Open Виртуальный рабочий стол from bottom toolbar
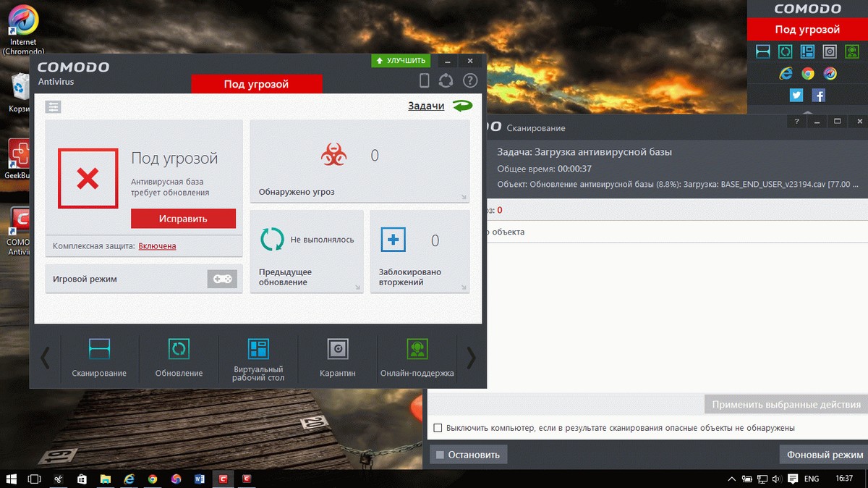Image resolution: width=868 pixels, height=488 pixels. (x=258, y=359)
